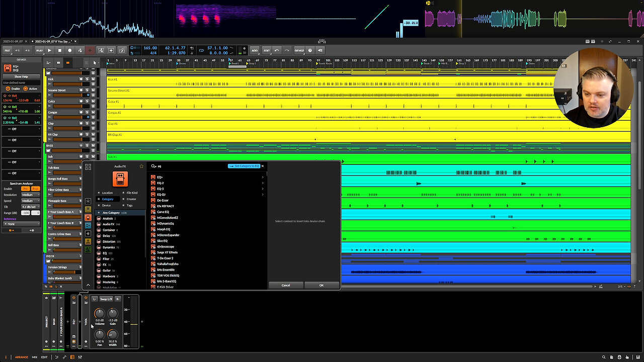Screen dimensions: 644x362
Task: Cancel the device browser popup
Action: click(x=285, y=285)
